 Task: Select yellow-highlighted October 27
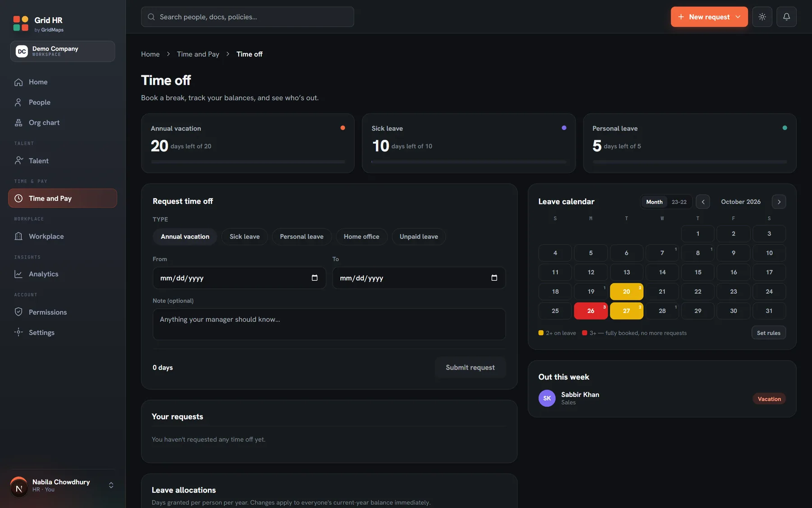click(627, 311)
